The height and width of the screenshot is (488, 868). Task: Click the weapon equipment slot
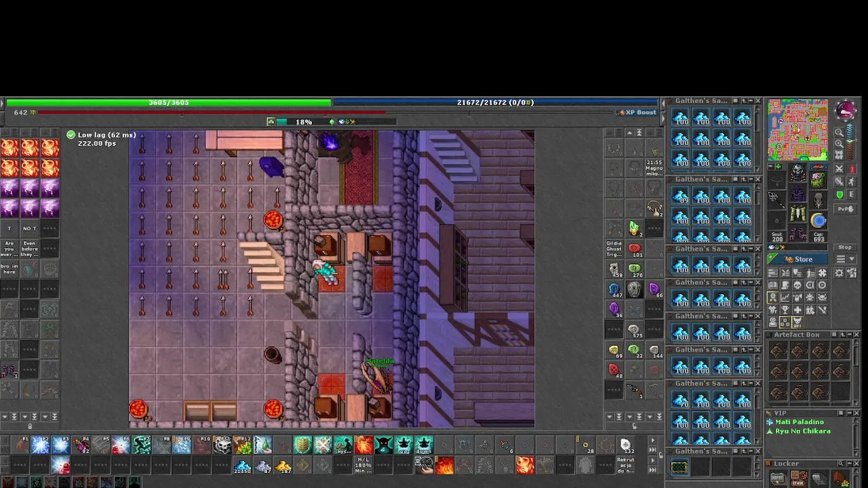tap(777, 200)
